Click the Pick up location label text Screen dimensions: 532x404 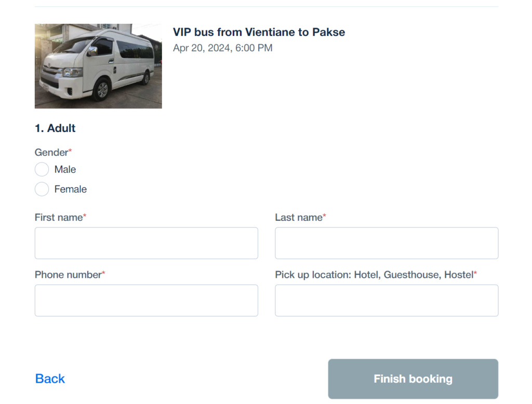[374, 275]
